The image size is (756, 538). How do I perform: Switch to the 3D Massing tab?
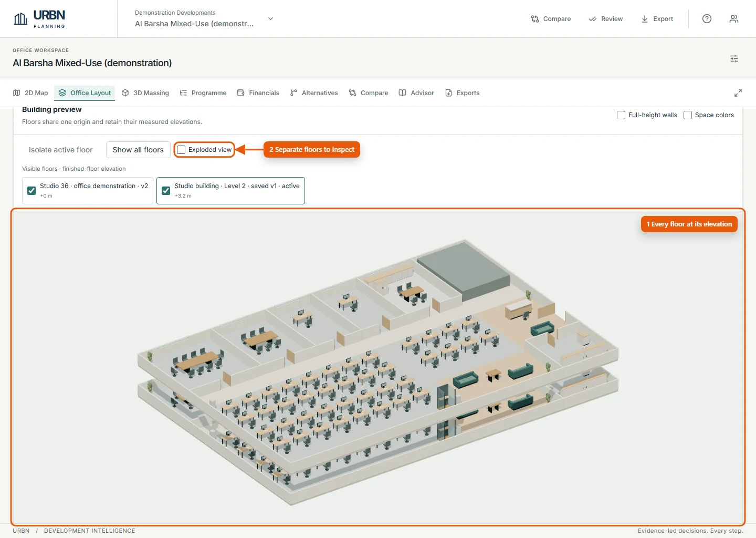click(x=145, y=93)
